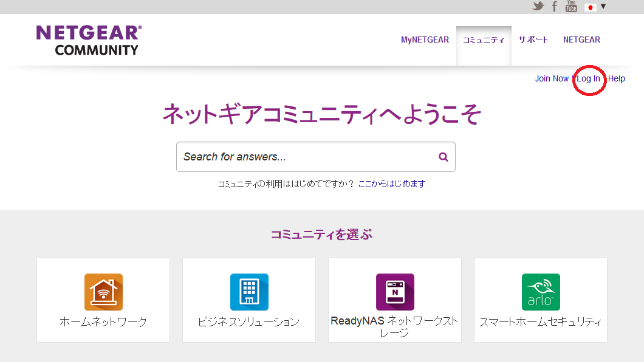Open the YouTube icon
The width and height of the screenshot is (644, 364).
[x=571, y=6]
